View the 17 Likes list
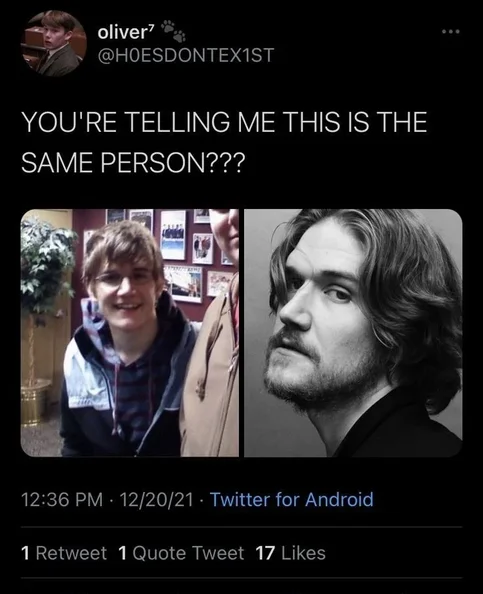Image resolution: width=483 pixels, height=594 pixels. click(291, 553)
